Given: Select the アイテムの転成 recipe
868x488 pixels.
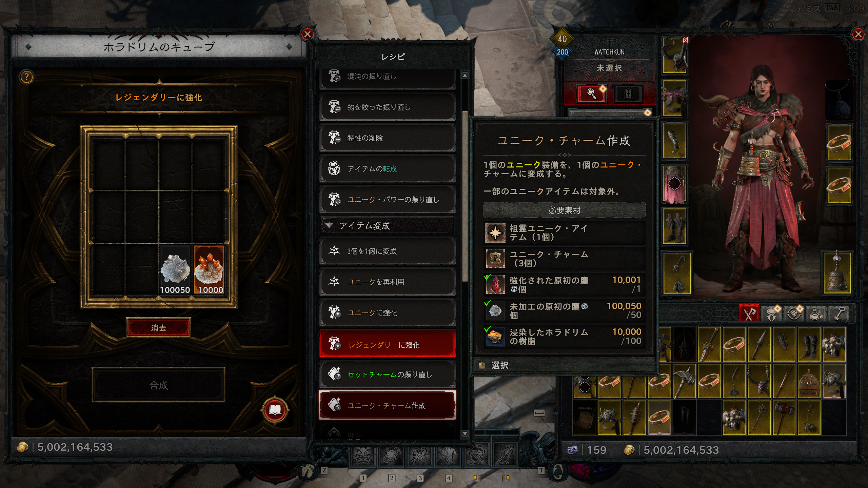Looking at the screenshot, I should coord(387,168).
